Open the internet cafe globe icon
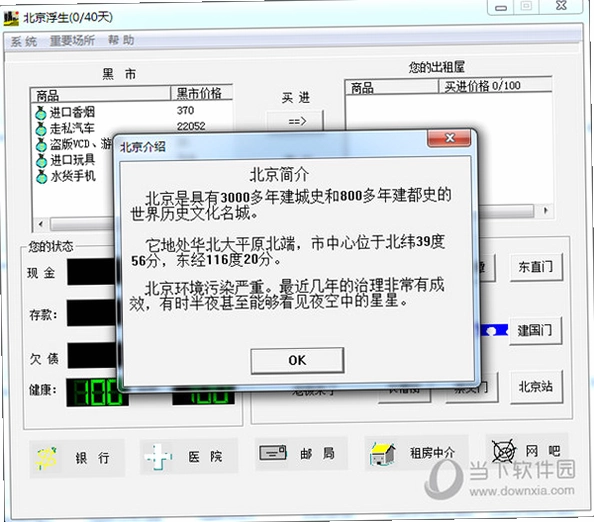Screen dimensions: 594x522 coord(504,451)
